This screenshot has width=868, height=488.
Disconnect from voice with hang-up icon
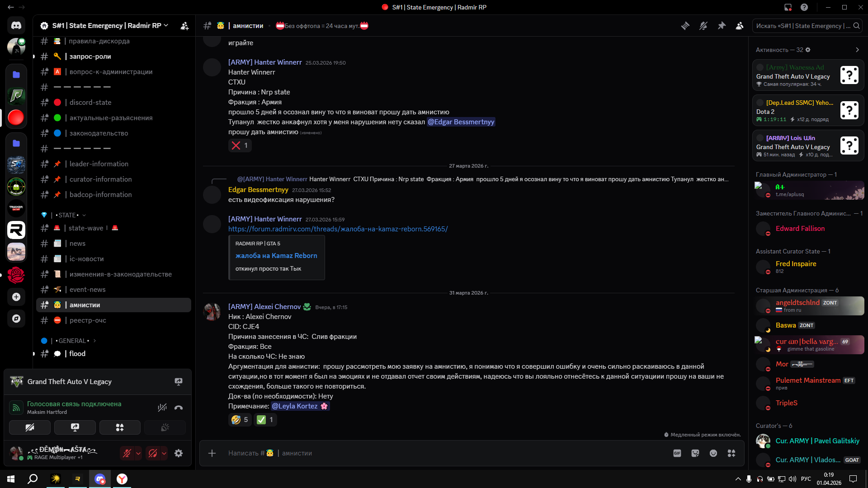179,408
